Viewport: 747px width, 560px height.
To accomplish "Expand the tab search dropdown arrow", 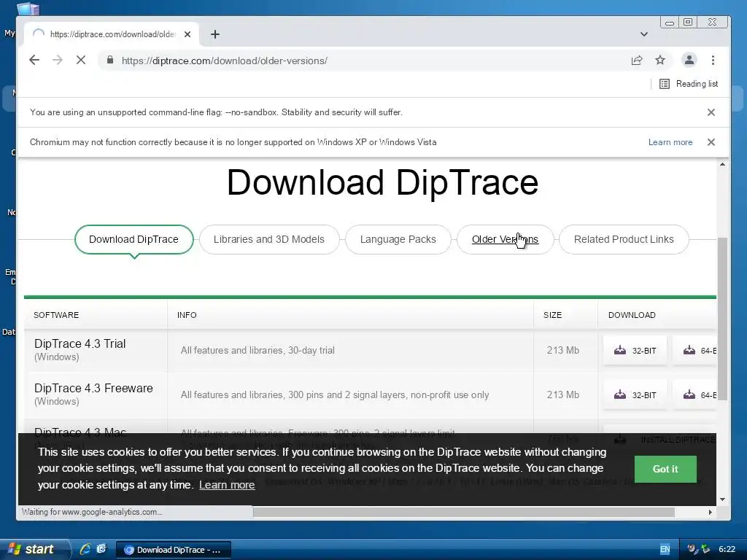I will coord(644,34).
